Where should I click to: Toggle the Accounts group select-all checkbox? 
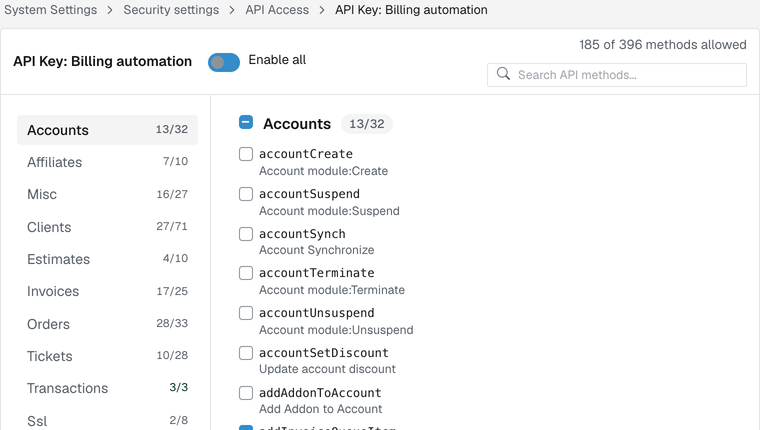246,122
